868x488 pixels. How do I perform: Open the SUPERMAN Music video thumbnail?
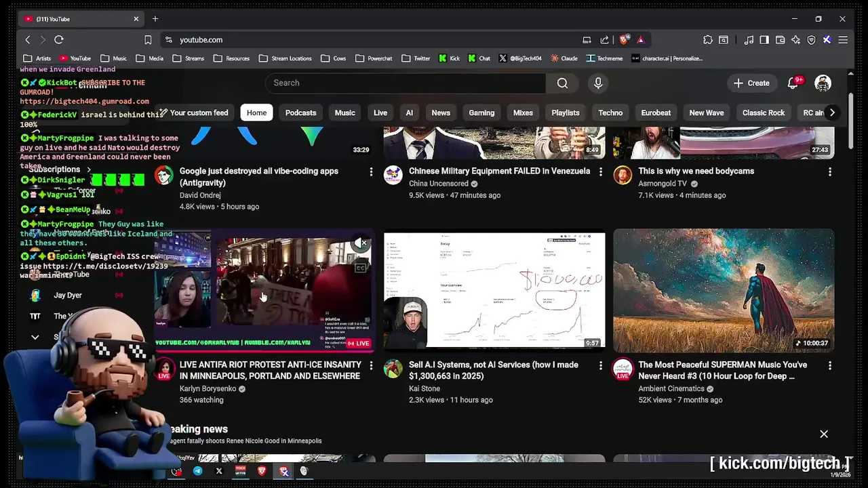pyautogui.click(x=724, y=291)
